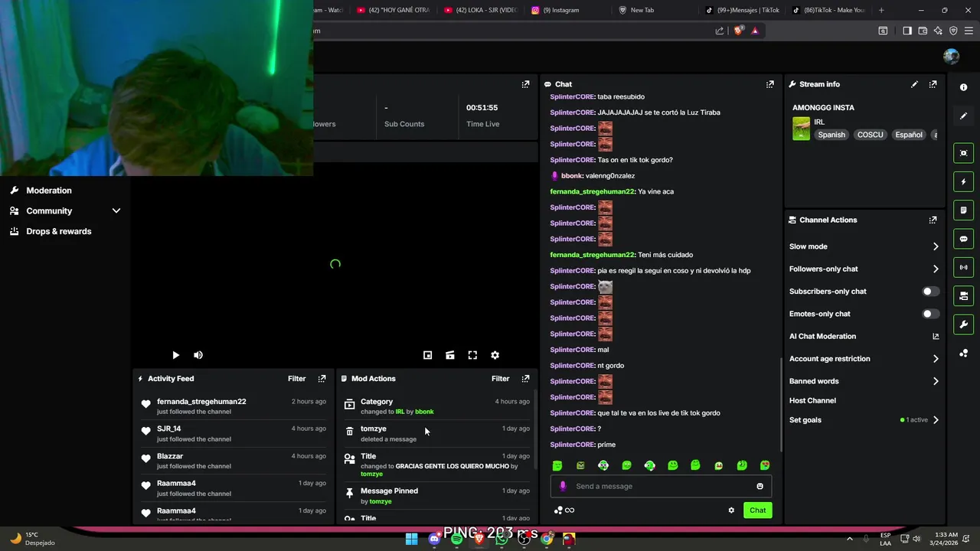Click the Windows Start button
This screenshot has width=980, height=551.
pyautogui.click(x=412, y=539)
